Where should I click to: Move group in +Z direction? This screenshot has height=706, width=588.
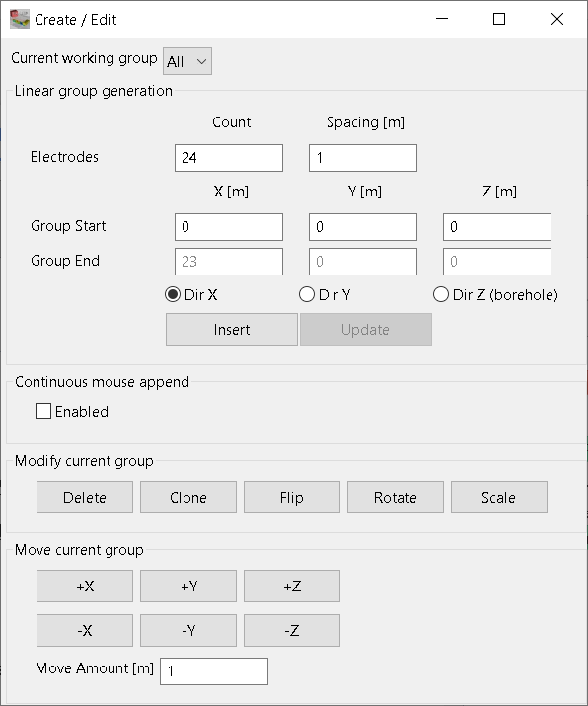point(291,587)
